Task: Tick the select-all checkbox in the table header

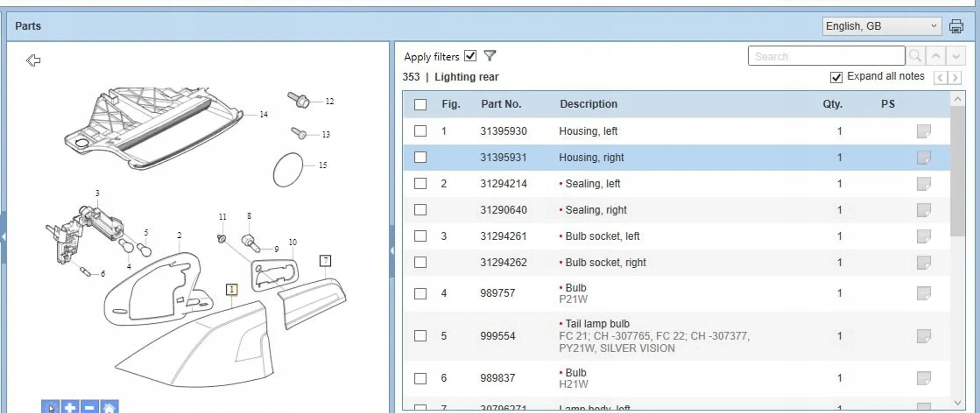Action: pyautogui.click(x=420, y=105)
